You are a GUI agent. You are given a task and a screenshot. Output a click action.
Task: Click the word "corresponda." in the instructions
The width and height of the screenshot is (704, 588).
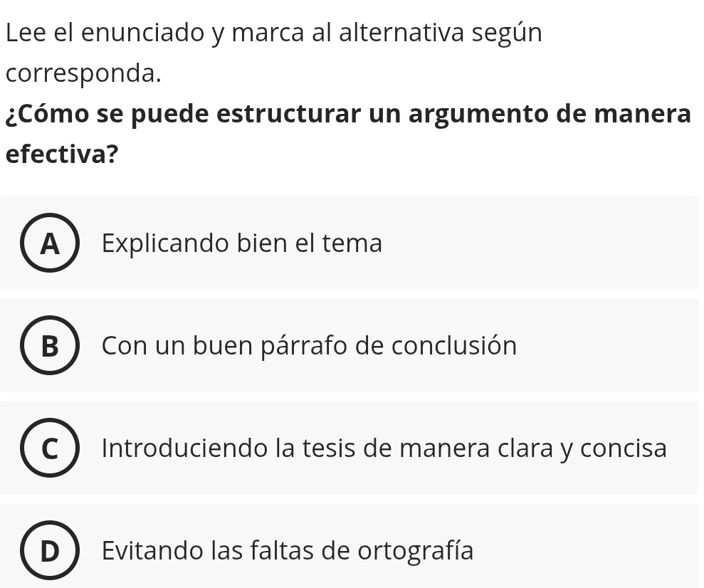tap(83, 74)
